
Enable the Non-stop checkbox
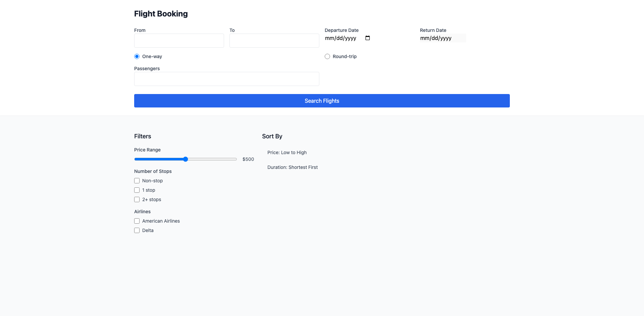[137, 181]
